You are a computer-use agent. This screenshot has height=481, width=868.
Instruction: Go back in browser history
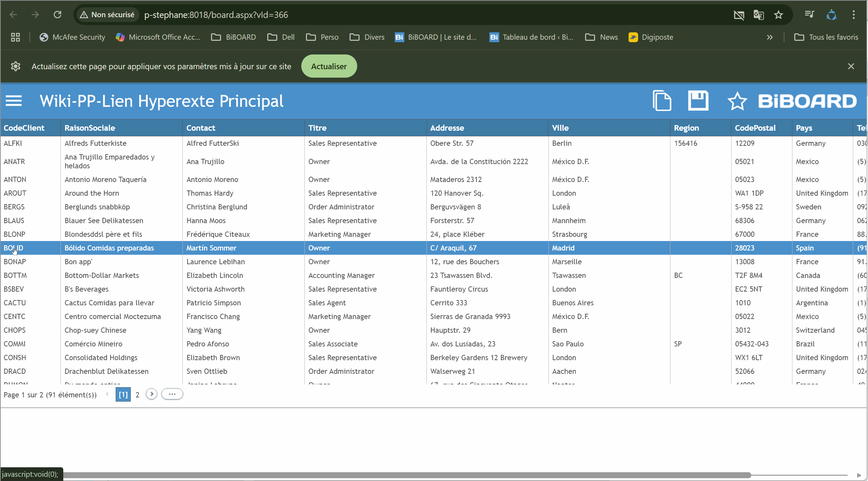(x=13, y=15)
